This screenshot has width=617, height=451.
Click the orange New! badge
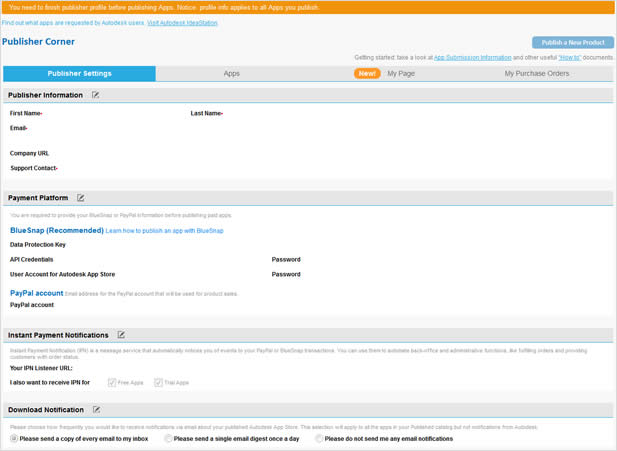(367, 73)
